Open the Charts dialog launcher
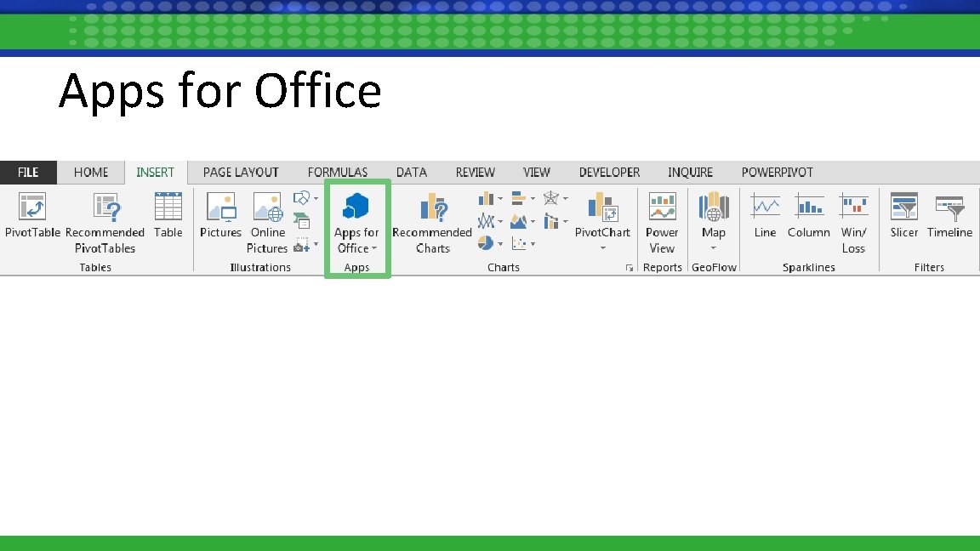 pyautogui.click(x=630, y=268)
